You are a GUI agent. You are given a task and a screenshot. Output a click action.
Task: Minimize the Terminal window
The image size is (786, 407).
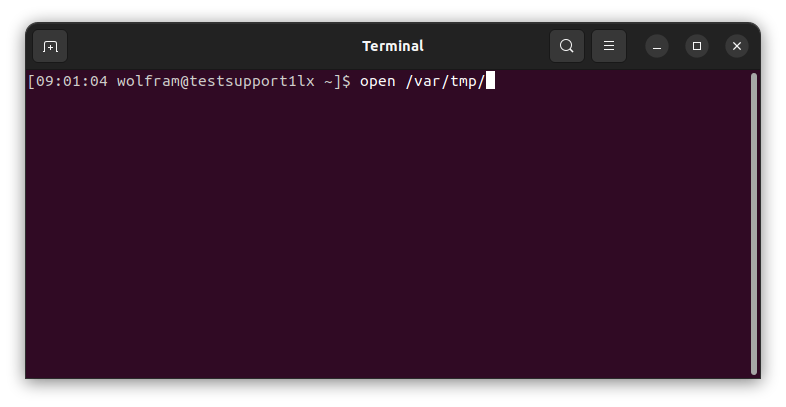pos(657,46)
